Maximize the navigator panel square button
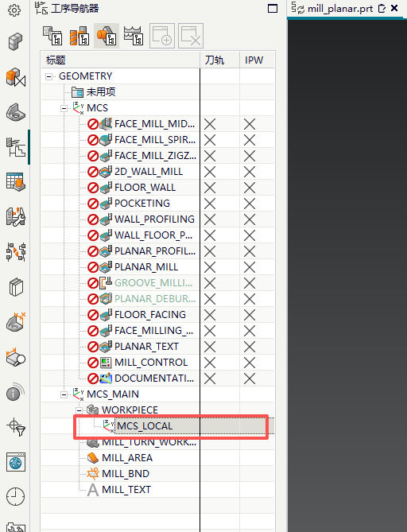The height and width of the screenshot is (532, 407). click(273, 9)
